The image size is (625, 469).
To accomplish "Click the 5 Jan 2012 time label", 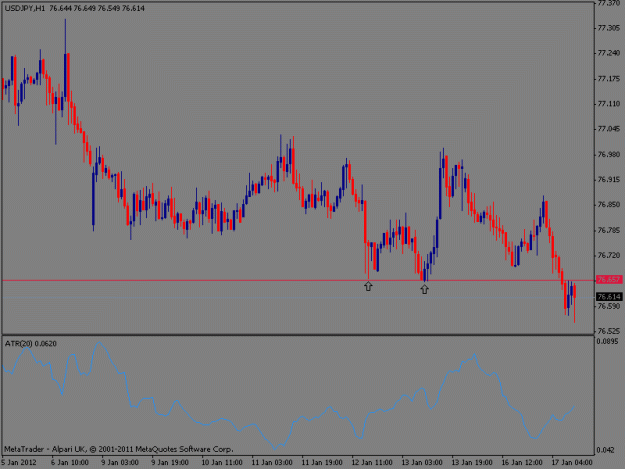I will pyautogui.click(x=18, y=462).
